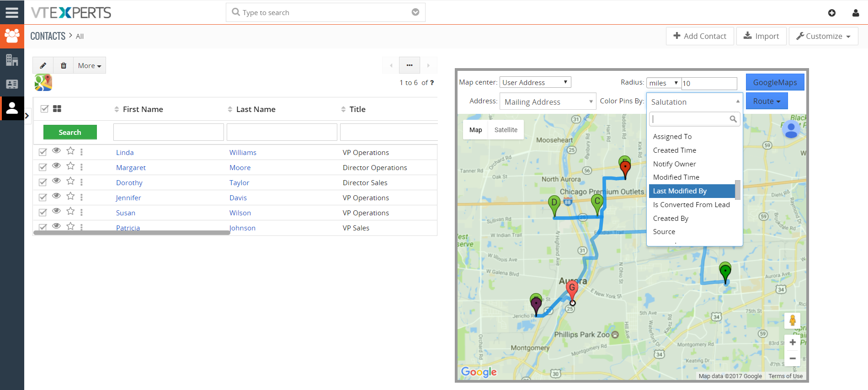Focus the First Name filter field

pyautogui.click(x=169, y=132)
